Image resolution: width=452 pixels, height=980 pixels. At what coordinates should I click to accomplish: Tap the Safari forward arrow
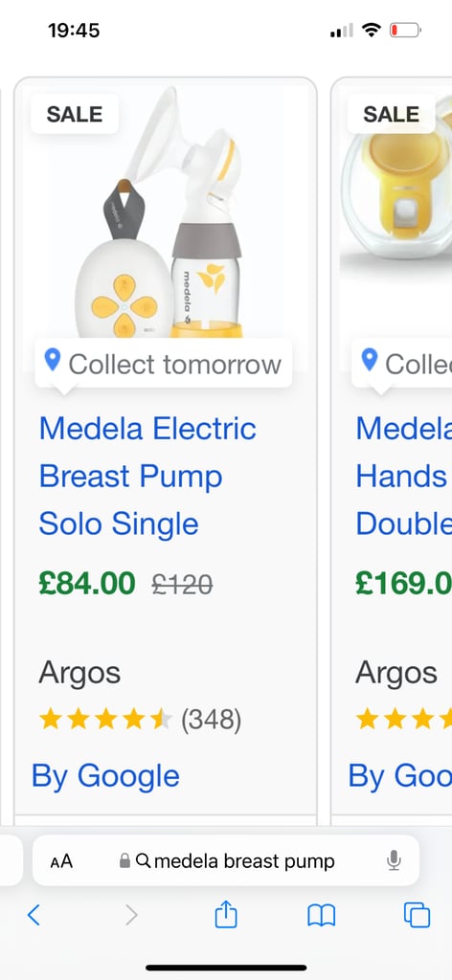click(131, 915)
